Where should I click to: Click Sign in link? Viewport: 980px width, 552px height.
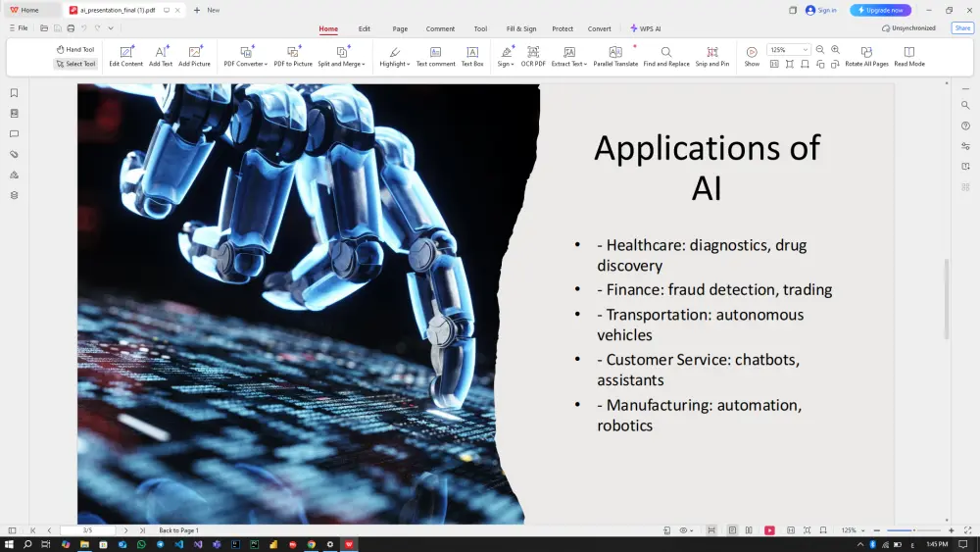coord(820,10)
